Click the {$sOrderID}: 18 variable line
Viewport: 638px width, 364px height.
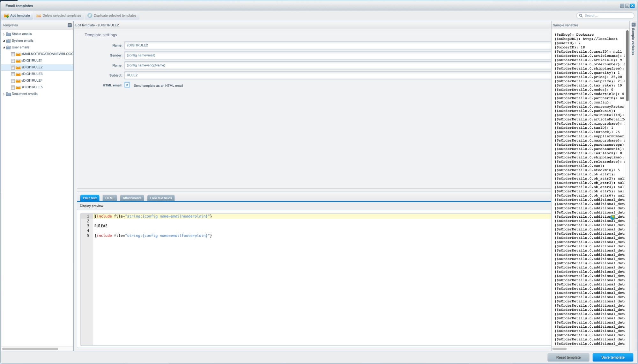tap(569, 47)
